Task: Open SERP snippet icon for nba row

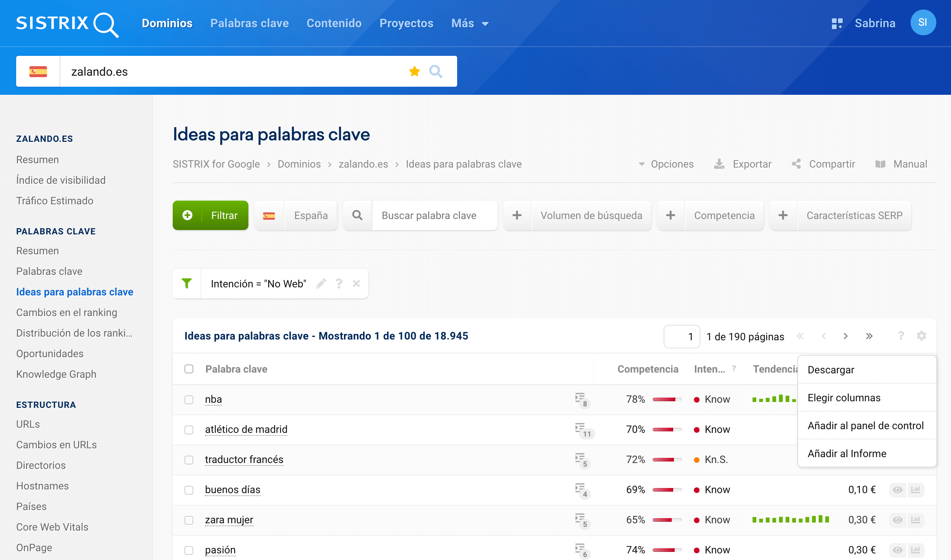Action: click(580, 398)
